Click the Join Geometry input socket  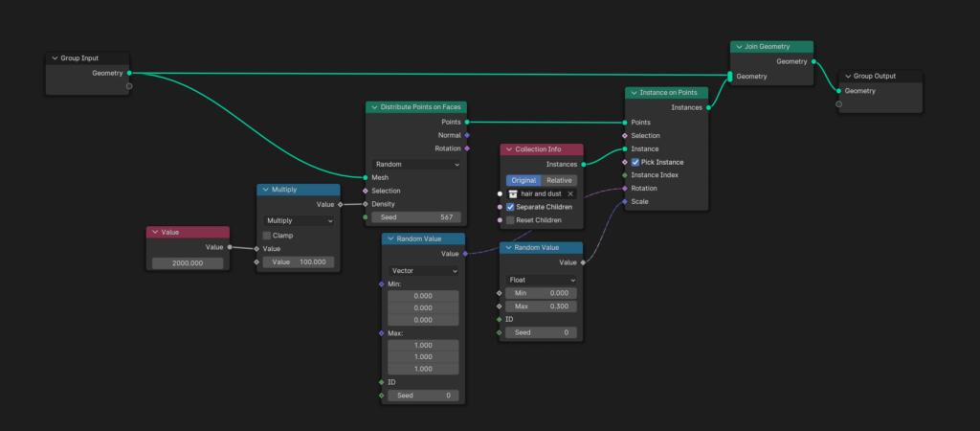(730, 77)
